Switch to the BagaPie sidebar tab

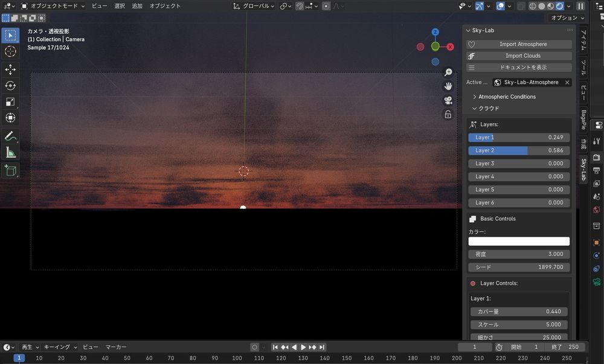[x=583, y=120]
